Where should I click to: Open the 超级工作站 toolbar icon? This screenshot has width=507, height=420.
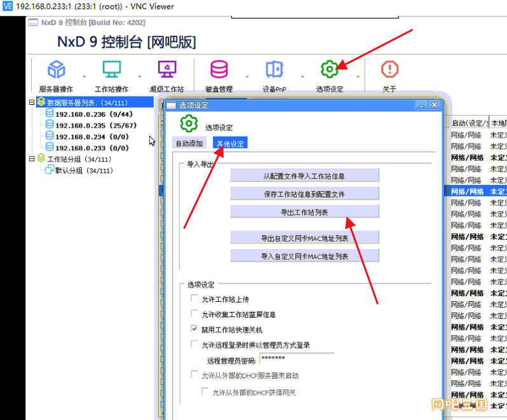(167, 69)
